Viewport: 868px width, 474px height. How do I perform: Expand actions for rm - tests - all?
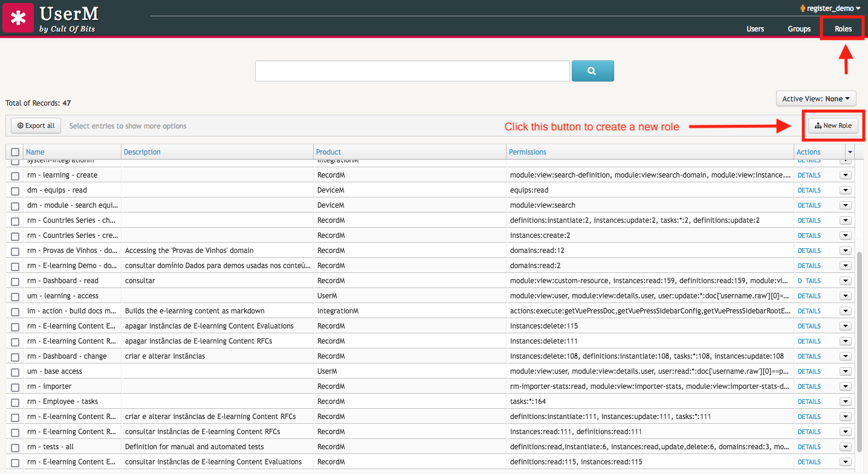(x=846, y=447)
